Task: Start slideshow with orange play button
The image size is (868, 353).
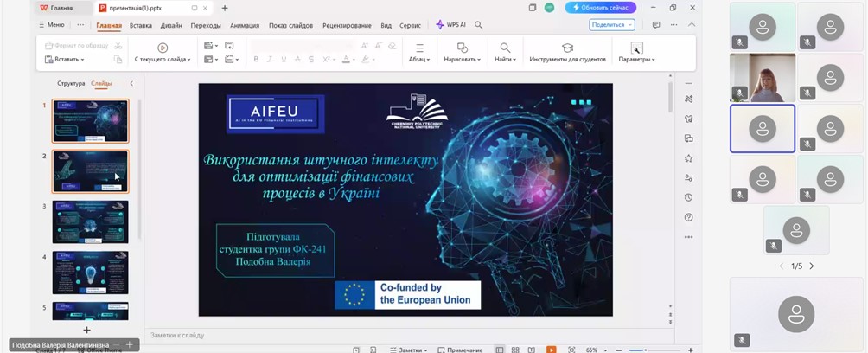Action: click(x=551, y=350)
